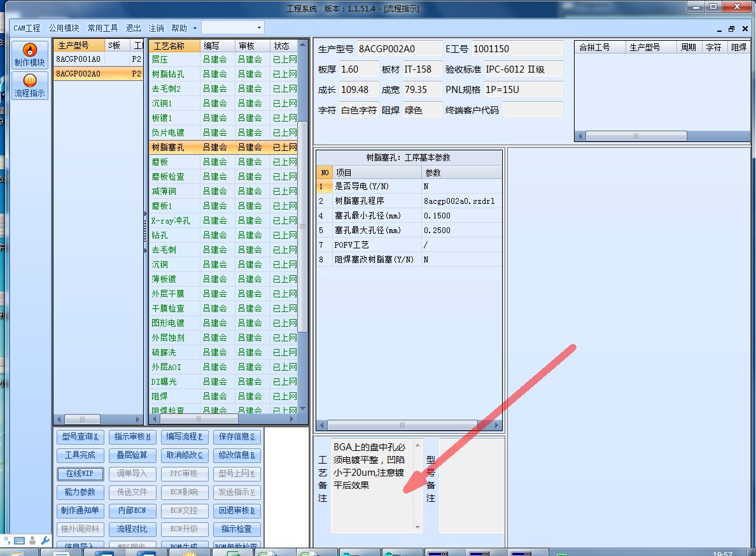The width and height of the screenshot is (756, 556).
Task: Click the 状态 column header
Action: tap(284, 46)
